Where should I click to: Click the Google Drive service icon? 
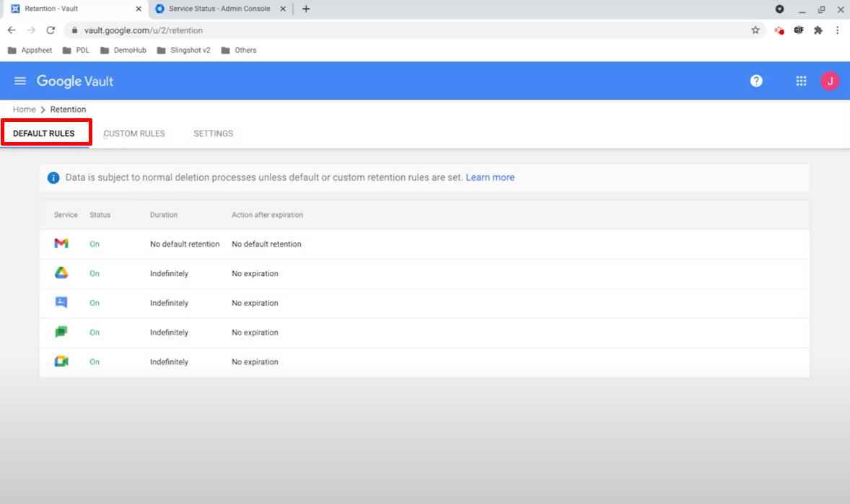coord(61,273)
